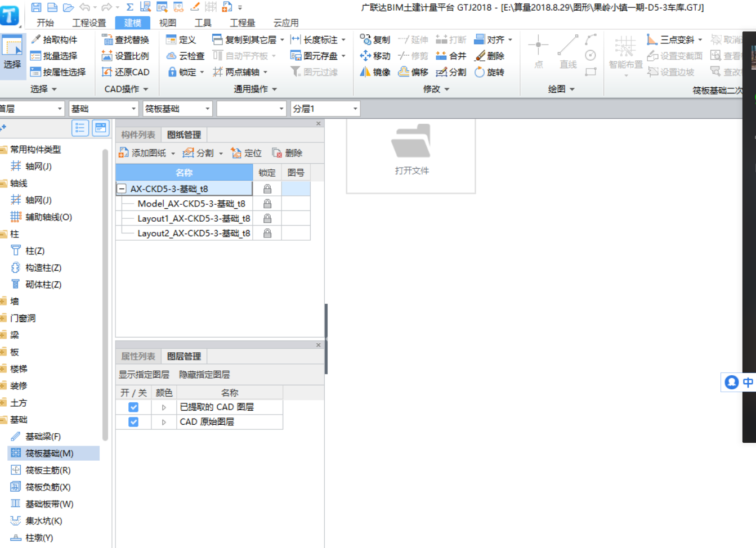Close the drawing management panel
Screen dimensions: 756x548
pyautogui.click(x=318, y=123)
